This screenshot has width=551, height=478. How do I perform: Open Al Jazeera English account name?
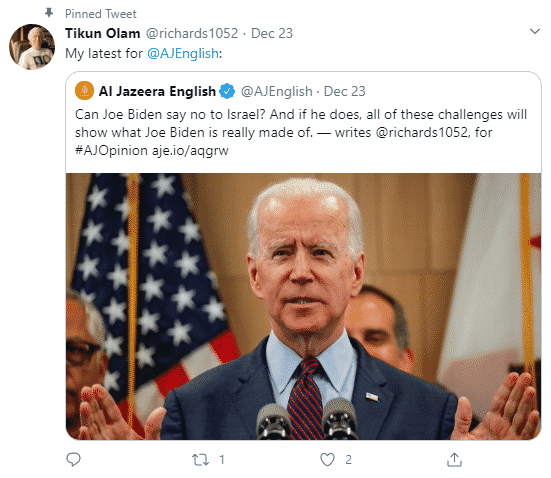point(157,91)
